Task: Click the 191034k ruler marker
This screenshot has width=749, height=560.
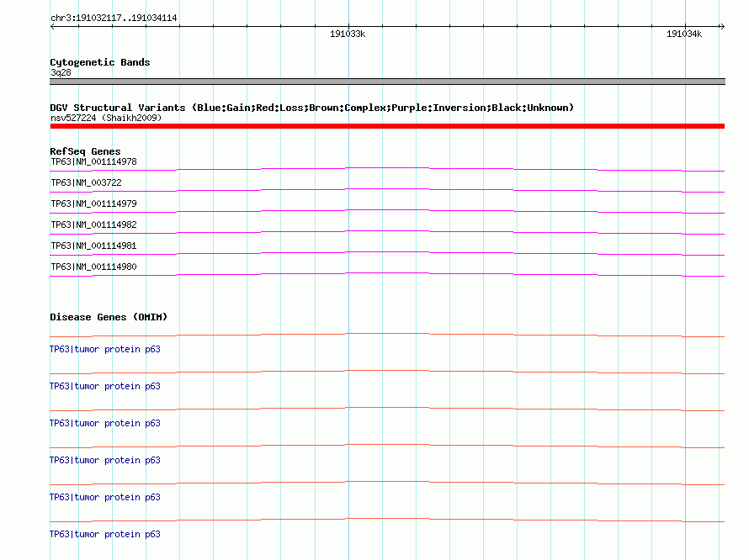Action: 684,34
